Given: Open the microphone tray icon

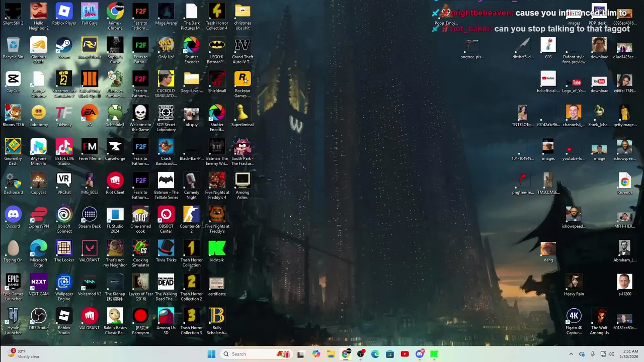Looking at the screenshot, I should (592, 354).
